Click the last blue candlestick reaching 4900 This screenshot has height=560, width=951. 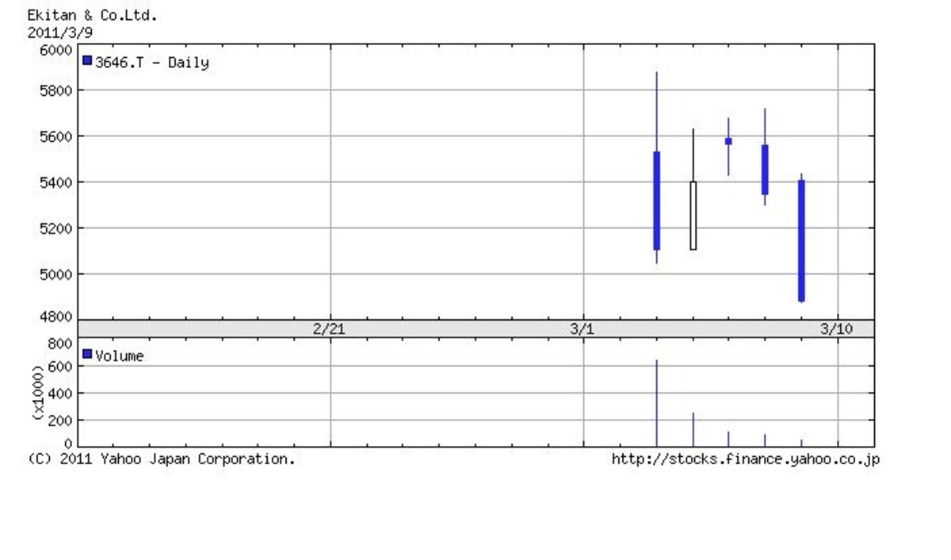[x=801, y=241]
